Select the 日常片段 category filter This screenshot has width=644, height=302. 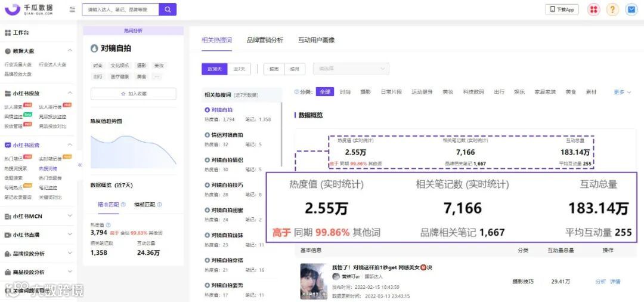pos(391,92)
